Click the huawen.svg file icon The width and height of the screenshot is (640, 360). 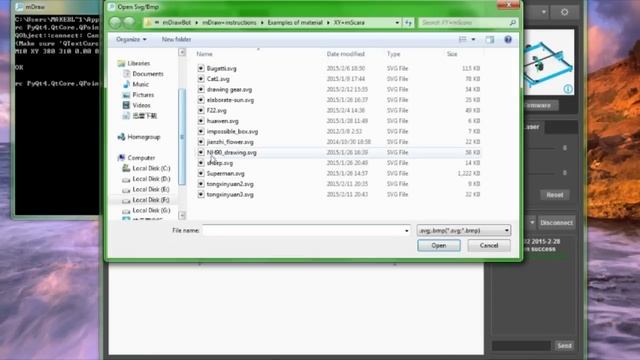click(x=201, y=121)
